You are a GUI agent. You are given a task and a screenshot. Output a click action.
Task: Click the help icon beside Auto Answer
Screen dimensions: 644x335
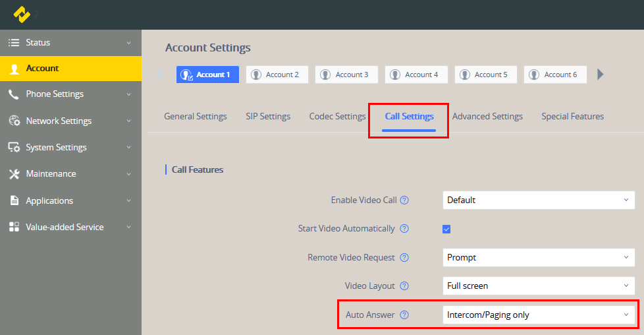[x=405, y=315]
